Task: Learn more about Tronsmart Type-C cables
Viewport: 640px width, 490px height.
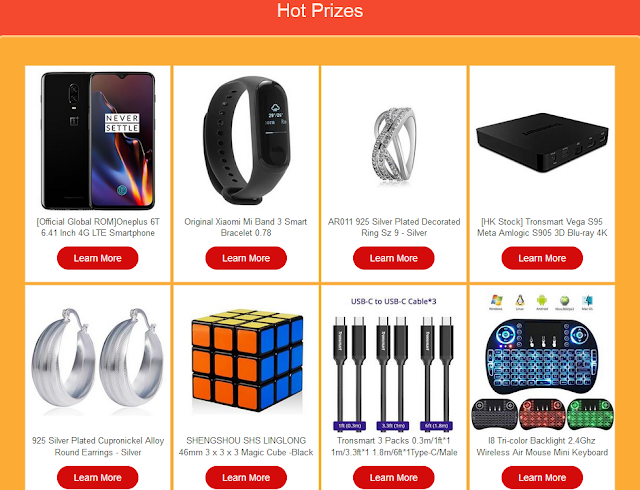Action: 394,477
